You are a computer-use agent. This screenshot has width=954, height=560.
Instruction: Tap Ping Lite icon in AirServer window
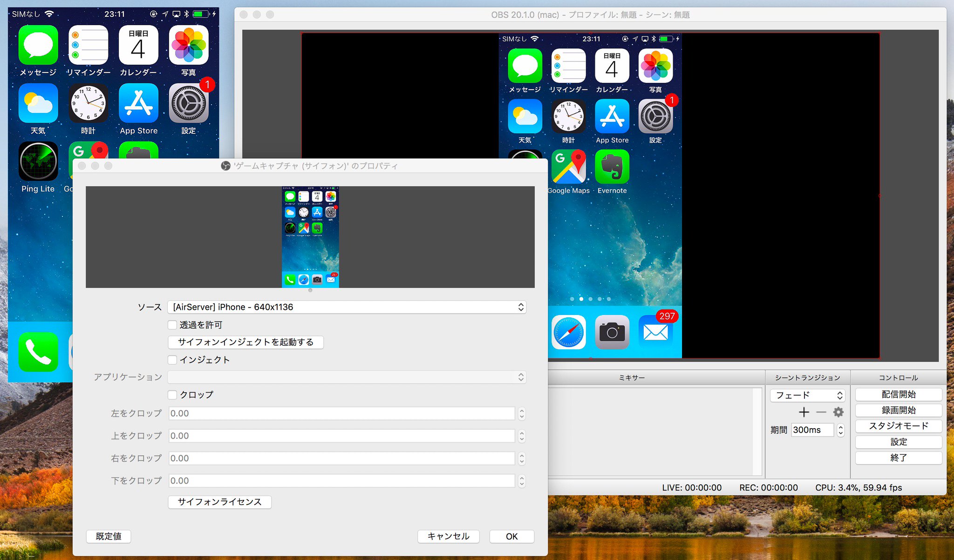[x=38, y=161]
